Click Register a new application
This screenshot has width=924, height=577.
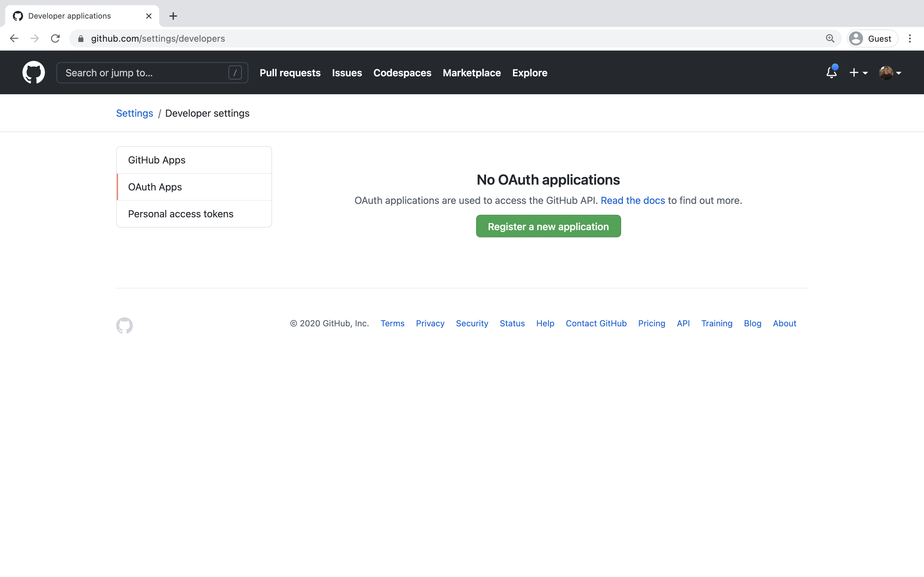pos(548,226)
